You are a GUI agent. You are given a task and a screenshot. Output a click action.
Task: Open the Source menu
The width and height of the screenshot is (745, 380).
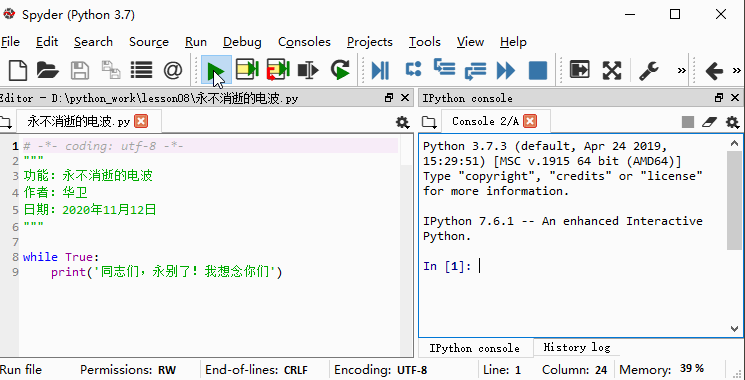tap(149, 42)
